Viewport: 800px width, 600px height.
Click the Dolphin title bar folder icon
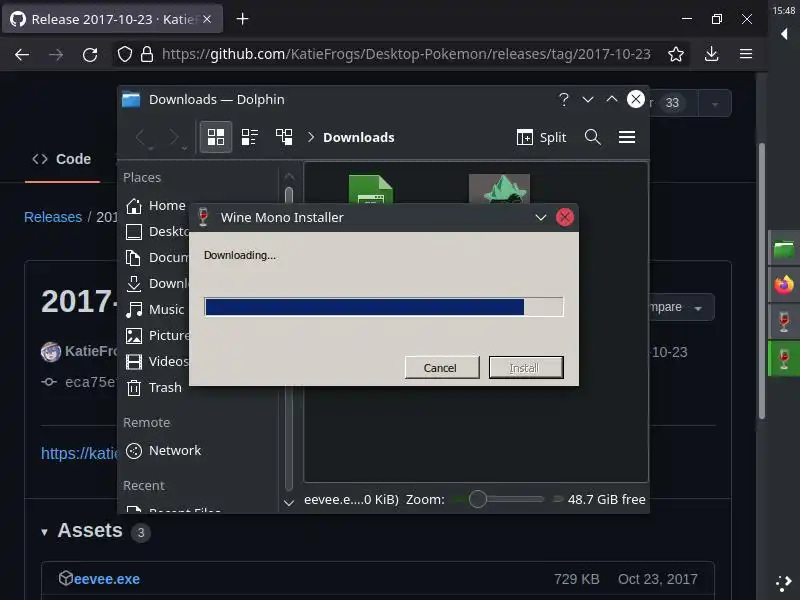point(131,99)
